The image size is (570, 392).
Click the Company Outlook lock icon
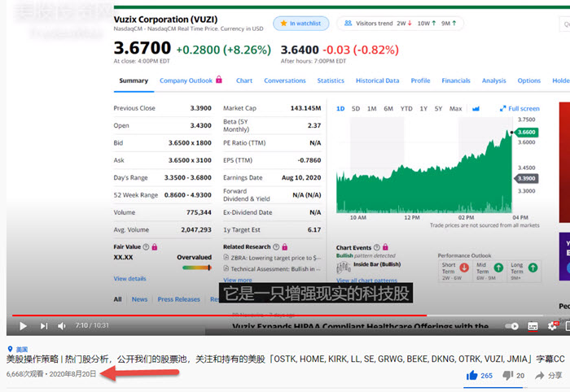219,79
